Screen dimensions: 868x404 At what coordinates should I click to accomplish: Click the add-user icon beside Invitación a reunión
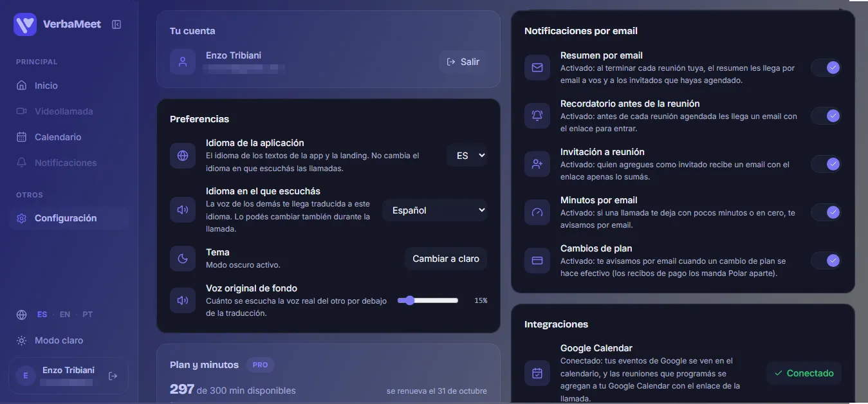[x=537, y=164]
